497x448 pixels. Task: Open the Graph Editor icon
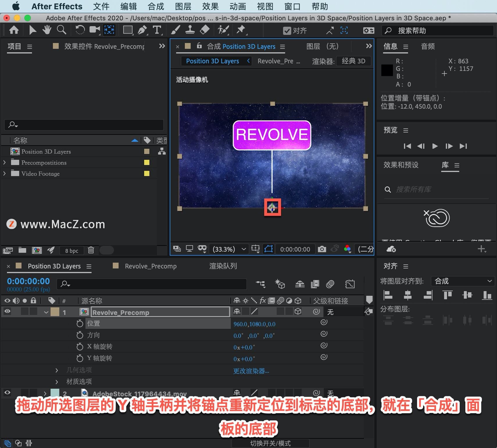pyautogui.click(x=350, y=284)
